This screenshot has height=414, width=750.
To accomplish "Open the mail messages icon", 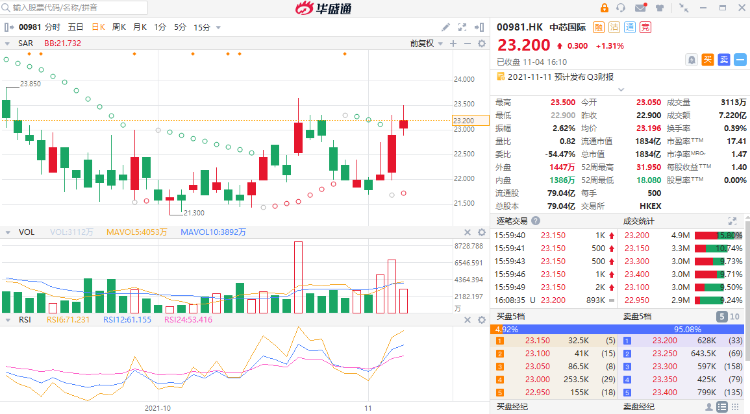I will pos(640,8).
